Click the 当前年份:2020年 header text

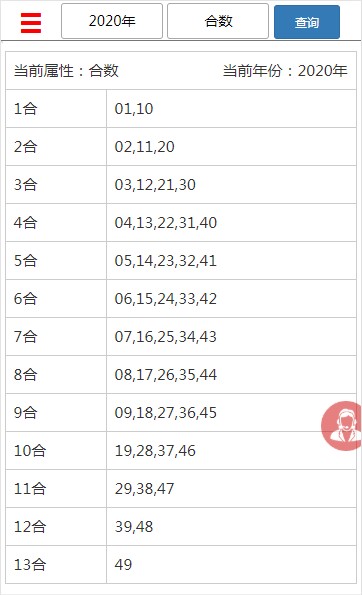[285, 71]
